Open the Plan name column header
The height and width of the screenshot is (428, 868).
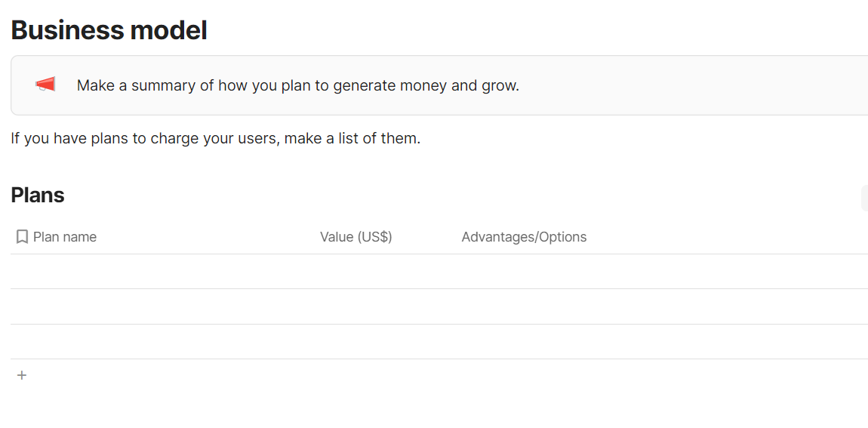[65, 237]
